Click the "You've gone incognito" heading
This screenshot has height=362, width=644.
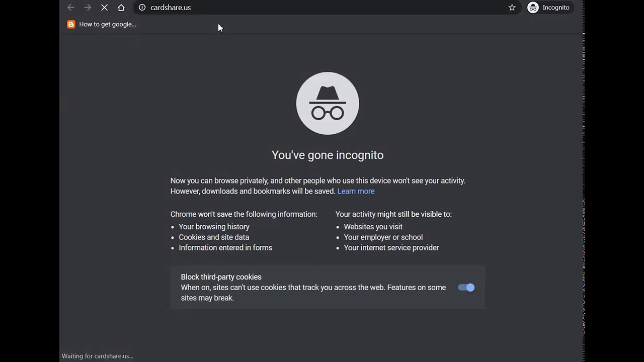[328, 155]
